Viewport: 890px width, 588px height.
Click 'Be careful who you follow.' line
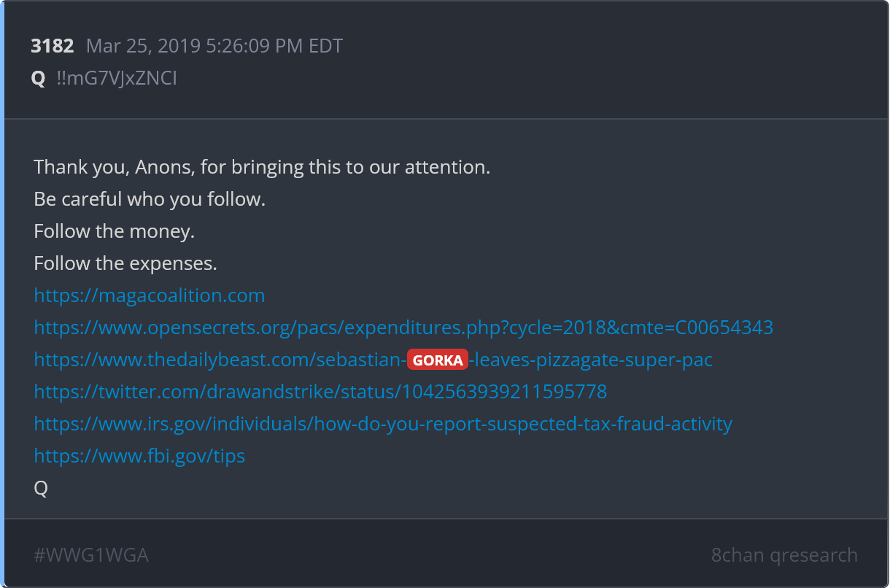point(150,199)
